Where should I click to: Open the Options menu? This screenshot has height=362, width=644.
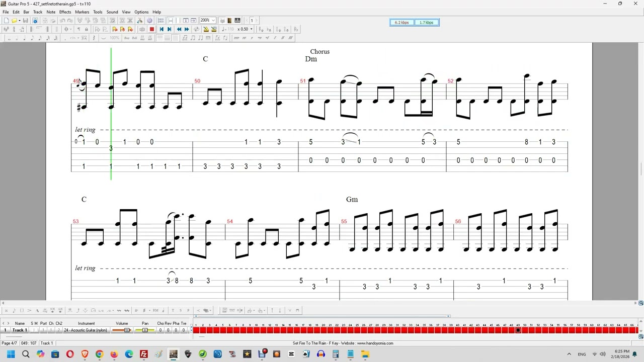point(141,12)
